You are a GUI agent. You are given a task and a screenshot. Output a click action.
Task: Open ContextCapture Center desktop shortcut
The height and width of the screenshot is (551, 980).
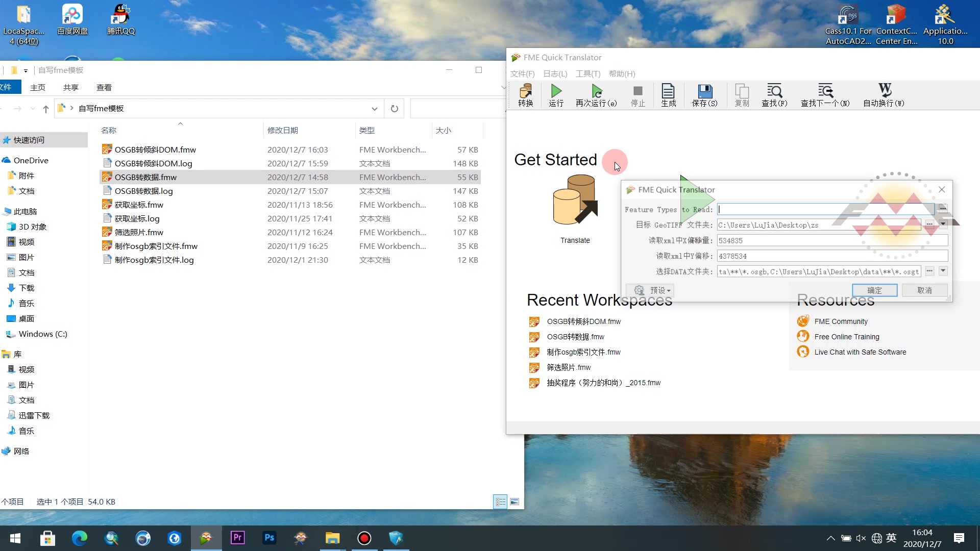[x=896, y=24]
